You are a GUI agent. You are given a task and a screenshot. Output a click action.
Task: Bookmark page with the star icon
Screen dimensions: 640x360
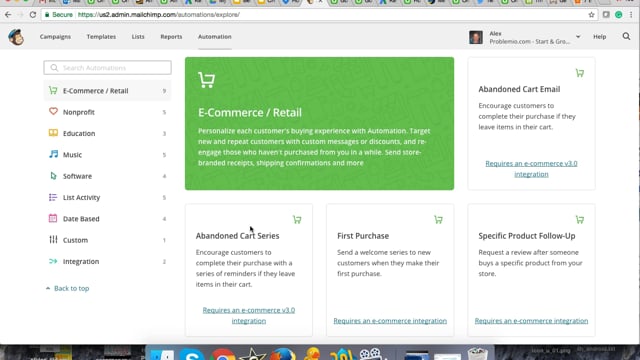tap(591, 15)
